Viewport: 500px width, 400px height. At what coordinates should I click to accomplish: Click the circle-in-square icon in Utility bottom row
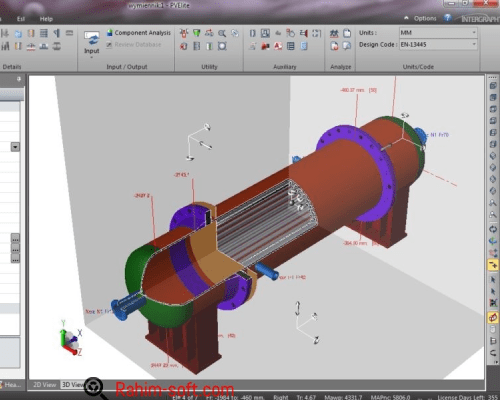tap(222, 46)
